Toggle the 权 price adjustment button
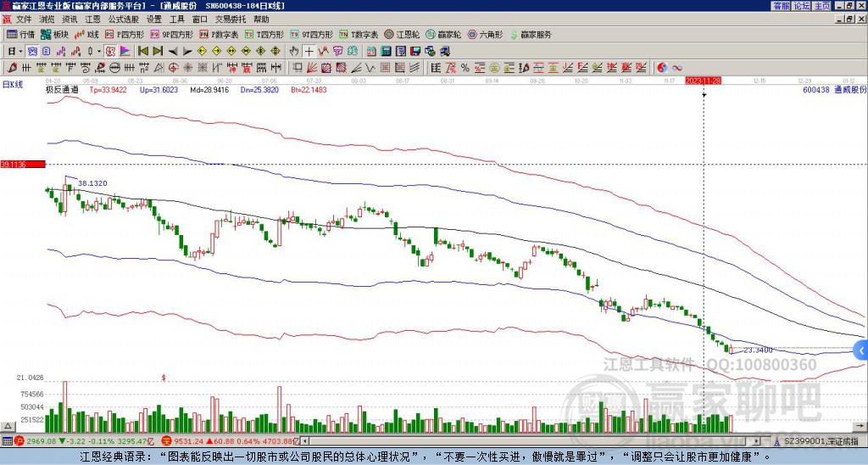The image size is (868, 465). point(110,51)
